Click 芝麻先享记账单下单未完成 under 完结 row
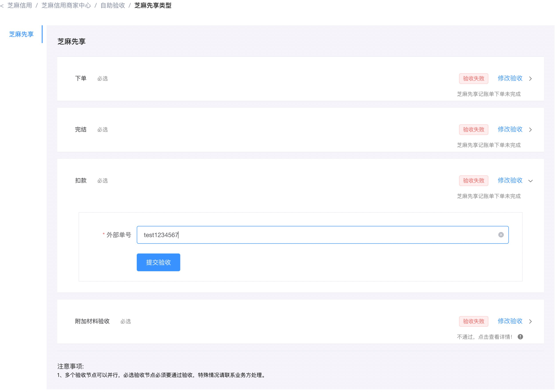The height and width of the screenshot is (392, 555). 489,145
